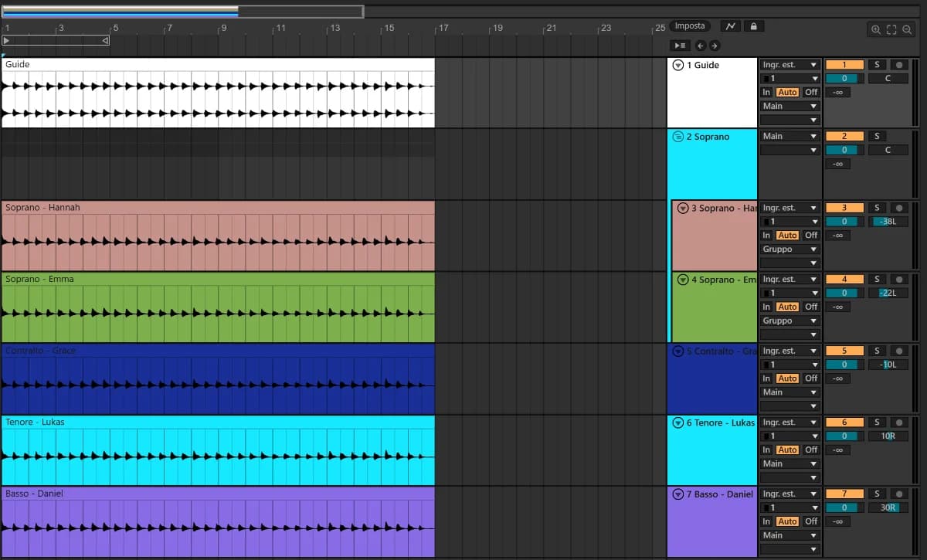Image resolution: width=927 pixels, height=560 pixels.
Task: Click the zoom in magnifier icon
Action: (876, 29)
